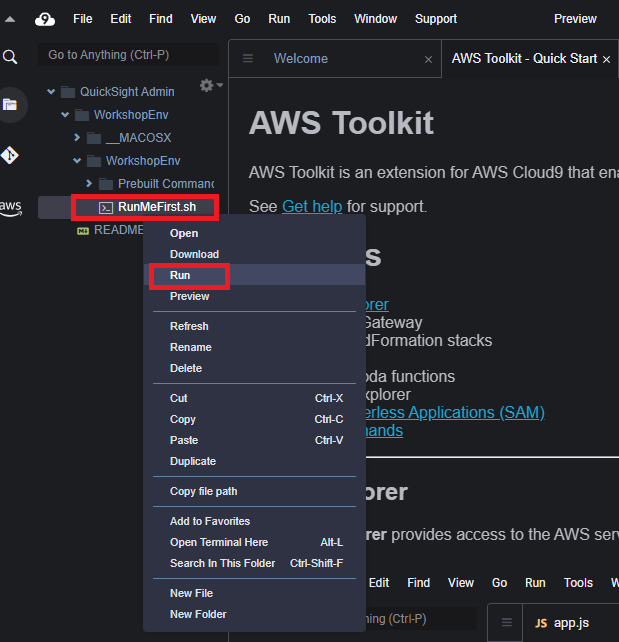Close the Welcome tab
The height and width of the screenshot is (642, 619).
coord(428,60)
